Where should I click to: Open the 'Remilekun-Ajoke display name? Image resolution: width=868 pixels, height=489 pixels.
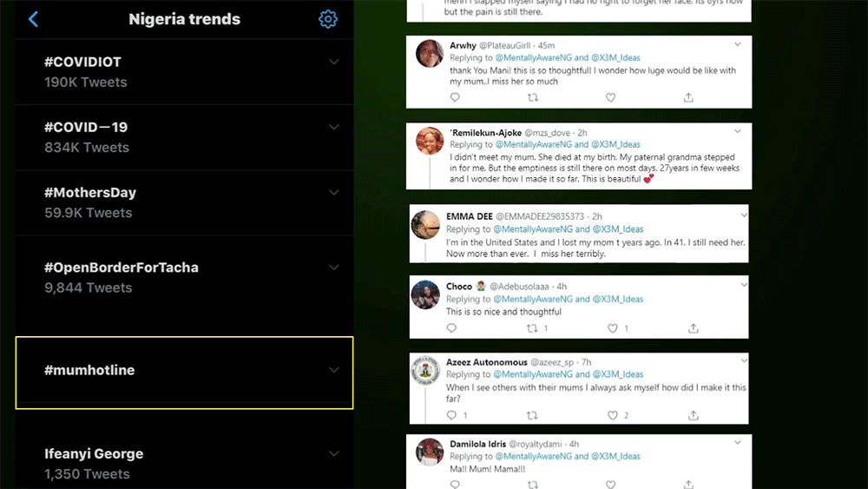485,132
